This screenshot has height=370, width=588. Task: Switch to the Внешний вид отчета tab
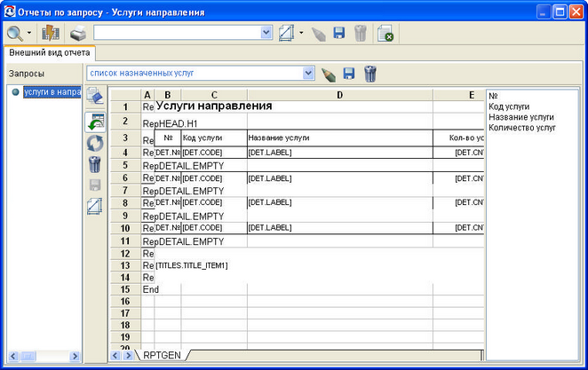pos(50,53)
